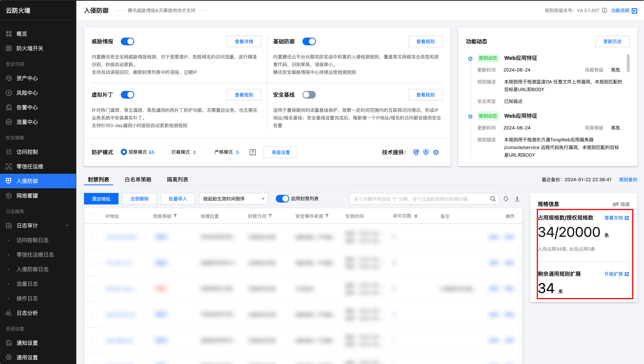
Task: Click 添加地址 button
Action: (x=101, y=199)
